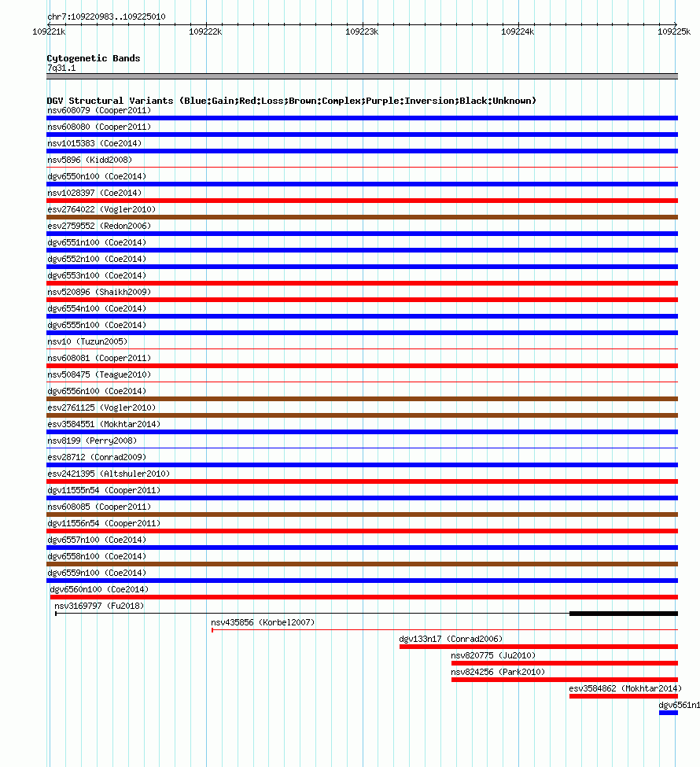Click dgv6552n100 (Coe2014) label
The width and height of the screenshot is (700, 767).
(x=97, y=260)
